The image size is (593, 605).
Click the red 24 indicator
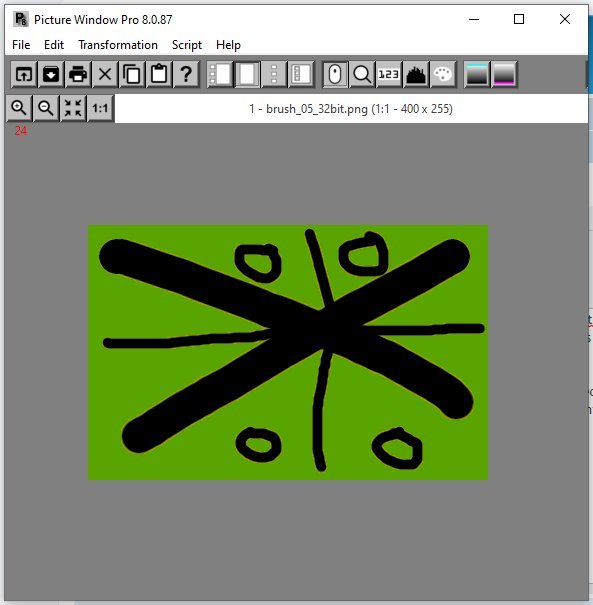[20, 131]
